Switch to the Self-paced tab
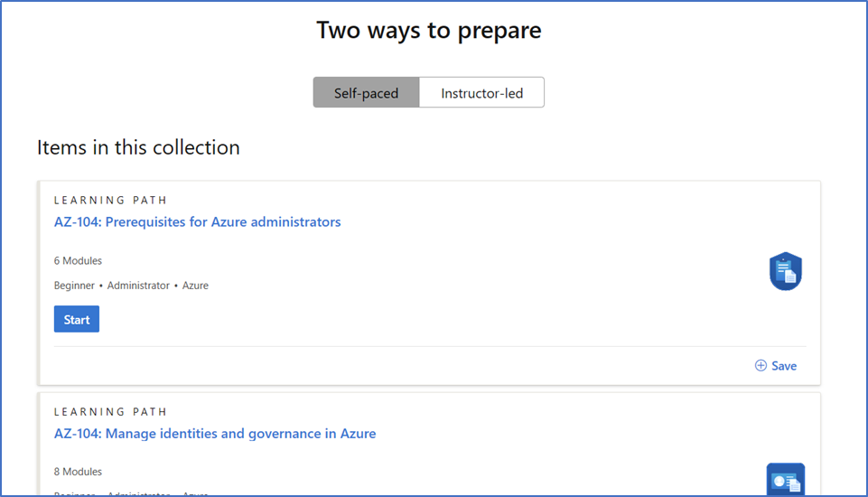Screen dimensions: 868x497 366,92
